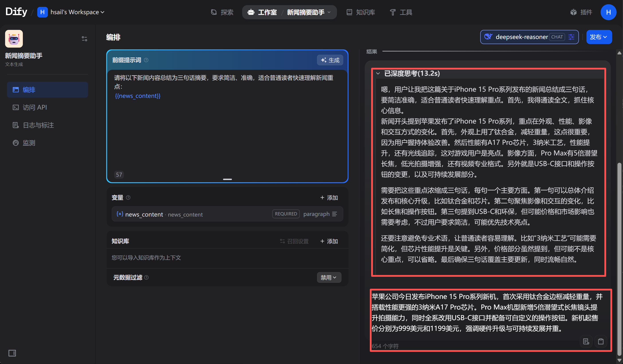This screenshot has height=364, width=623.
Task: Open the deepseek-reasoner model selector
Action: click(x=529, y=37)
